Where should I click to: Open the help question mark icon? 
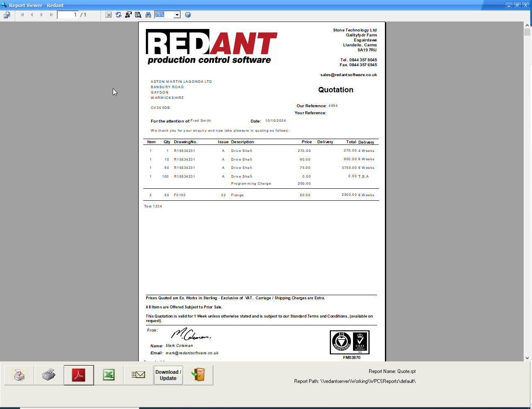[188, 15]
